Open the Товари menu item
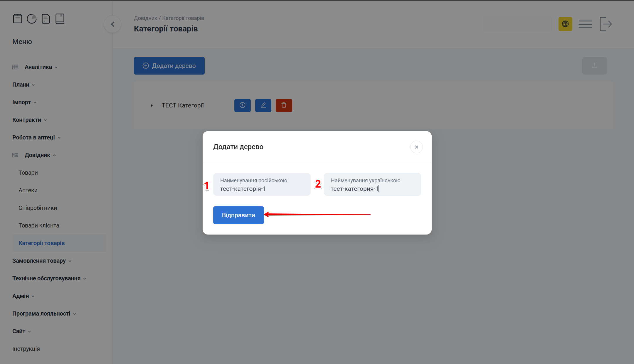The width and height of the screenshot is (634, 364). (x=28, y=173)
